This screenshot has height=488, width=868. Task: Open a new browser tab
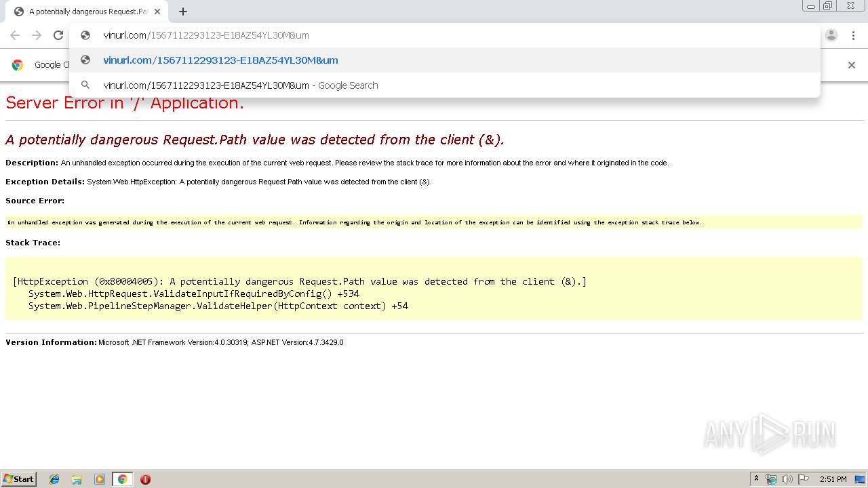[x=183, y=12]
